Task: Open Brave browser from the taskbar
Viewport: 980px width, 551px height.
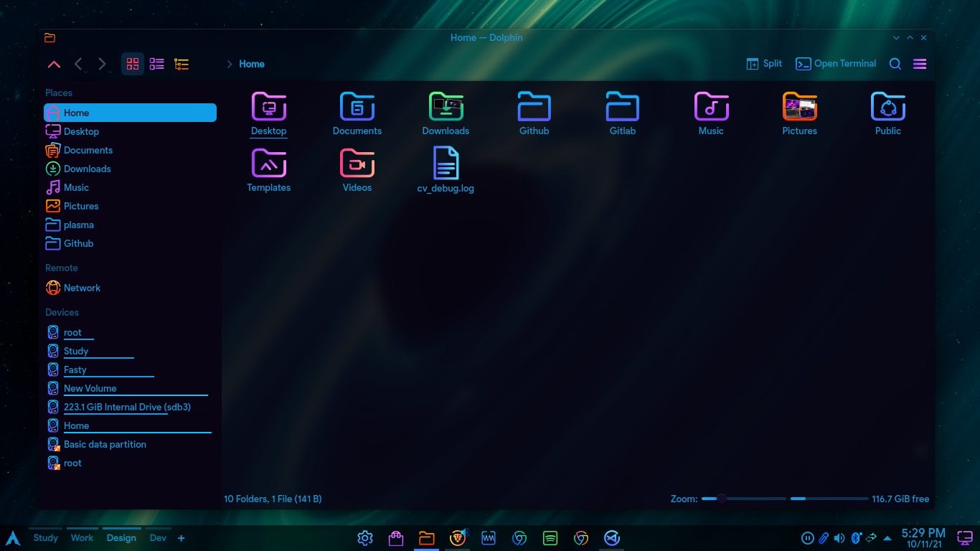Action: [x=458, y=538]
